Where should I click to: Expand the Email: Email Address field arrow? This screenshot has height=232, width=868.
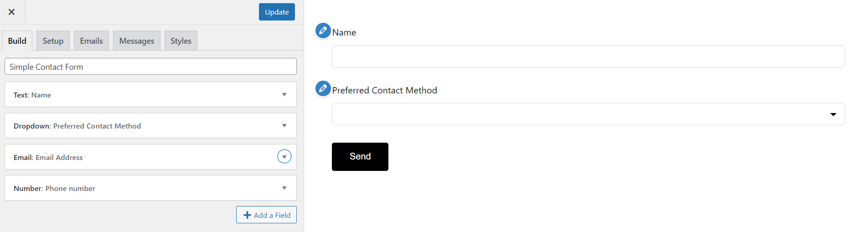[284, 157]
